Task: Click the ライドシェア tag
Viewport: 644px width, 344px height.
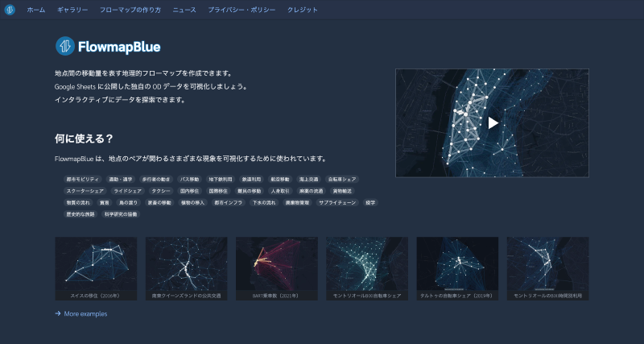Action: coord(128,191)
